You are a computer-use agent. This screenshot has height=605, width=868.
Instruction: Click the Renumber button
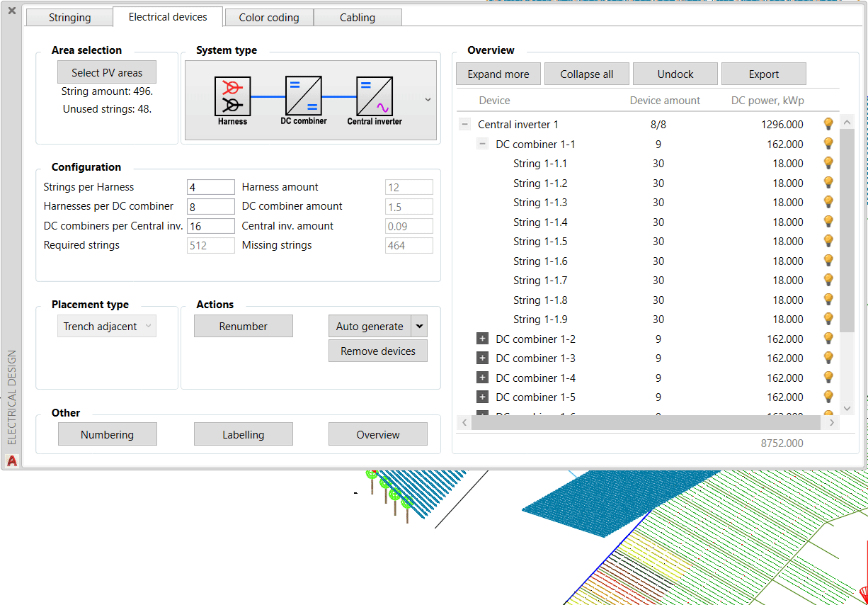[x=244, y=326]
